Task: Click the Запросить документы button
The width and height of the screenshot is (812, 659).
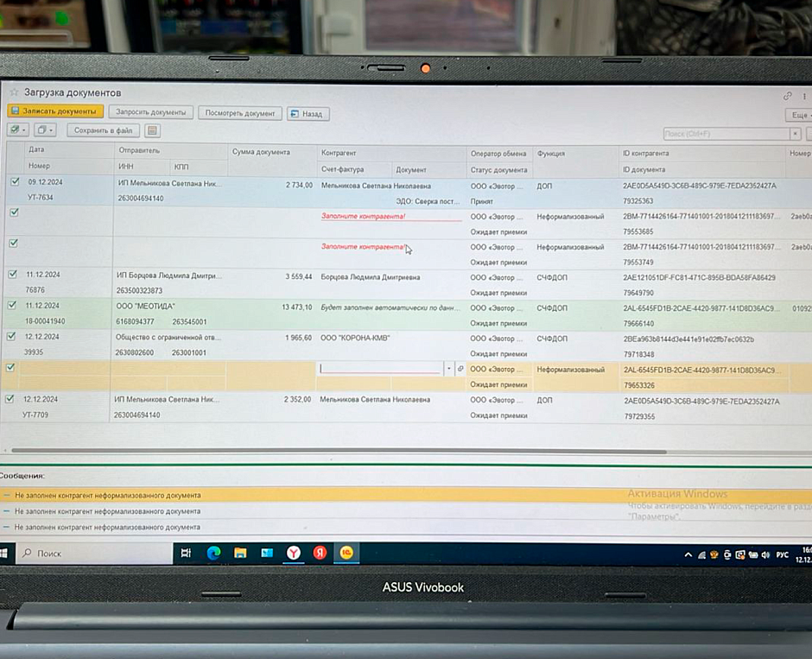Action: 150,111
